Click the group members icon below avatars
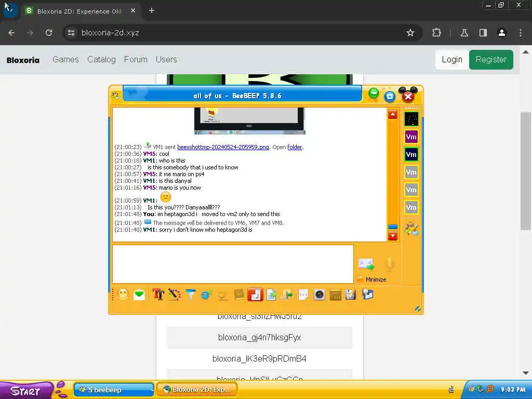Screen dimensions: 532x399 411,229
